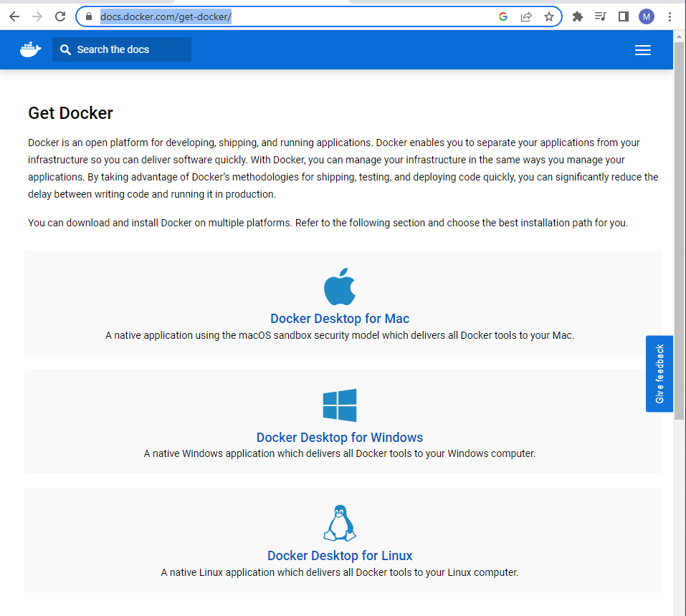Click the Apple logo icon
Screen dimensions: 686x616
point(340,287)
